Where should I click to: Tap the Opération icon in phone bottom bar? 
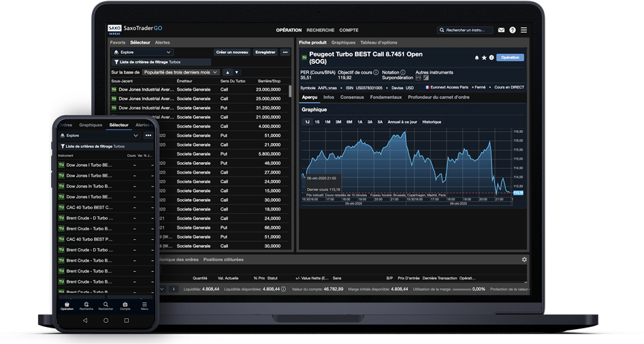[67, 304]
